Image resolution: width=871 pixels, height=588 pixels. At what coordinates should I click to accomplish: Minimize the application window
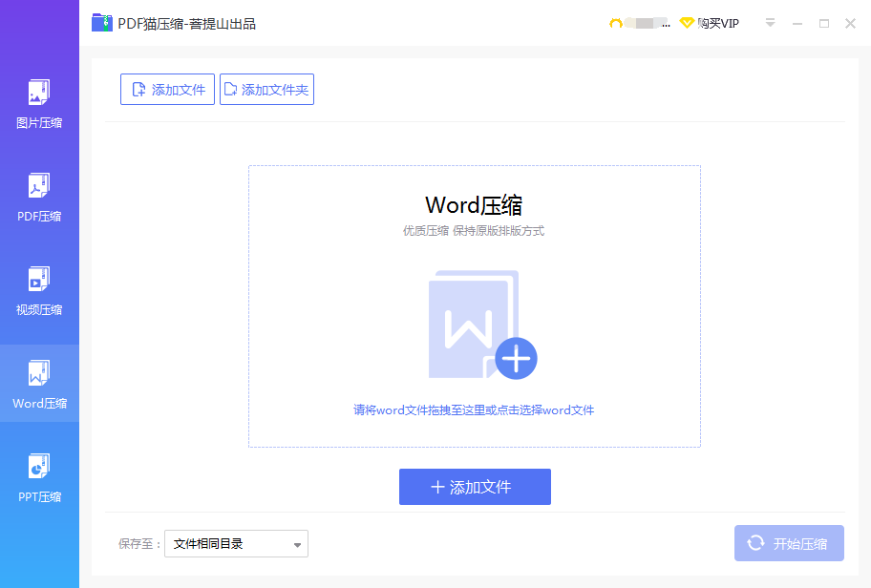tap(797, 23)
